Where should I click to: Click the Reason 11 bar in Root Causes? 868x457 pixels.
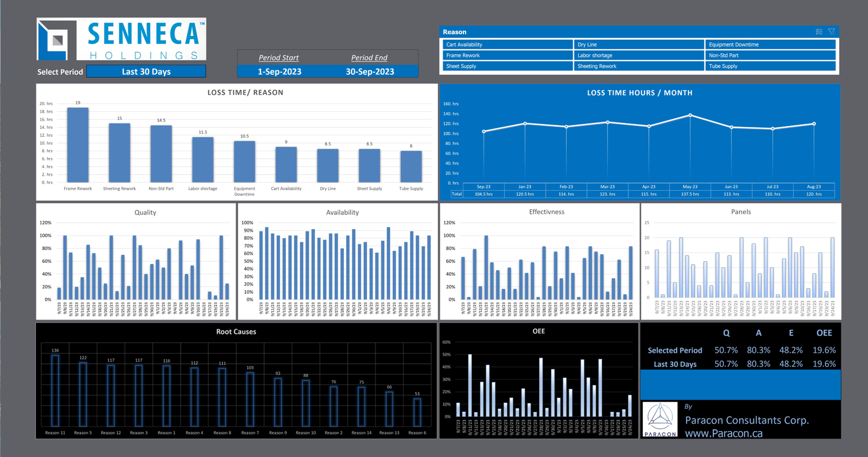(x=55, y=390)
